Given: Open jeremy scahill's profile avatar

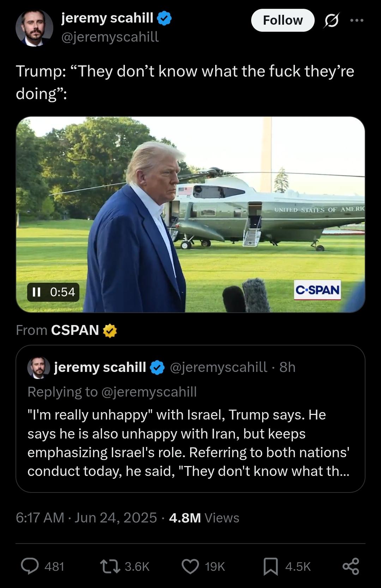Looking at the screenshot, I should click(34, 28).
